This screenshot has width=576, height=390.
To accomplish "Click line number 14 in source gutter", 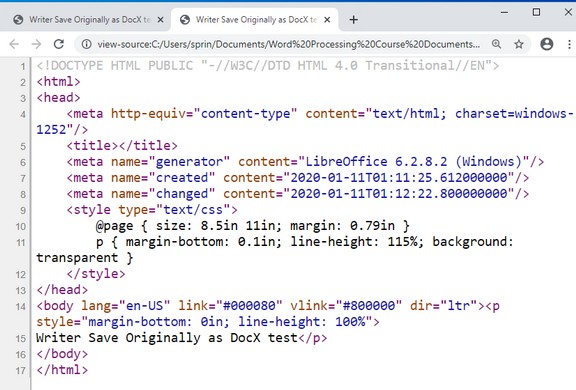I will [21, 307].
